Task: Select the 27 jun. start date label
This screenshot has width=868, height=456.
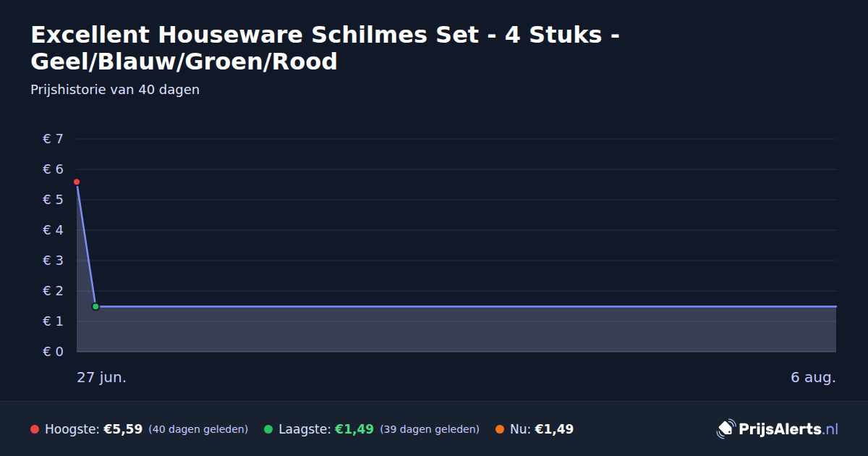Action: click(x=102, y=378)
